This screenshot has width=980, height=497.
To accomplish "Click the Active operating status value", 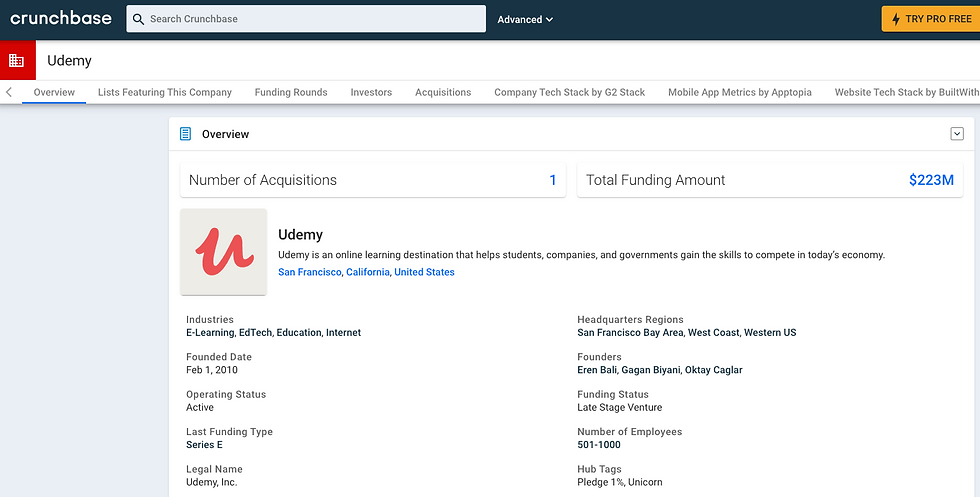I will [x=200, y=408].
